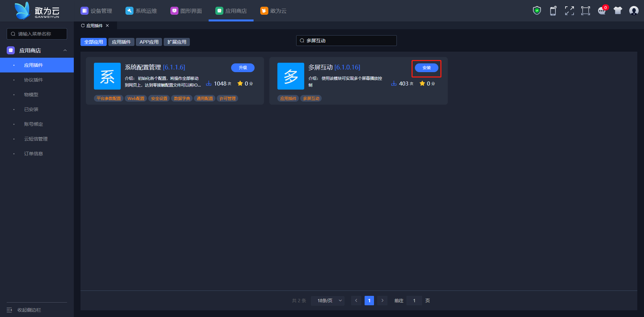Open the 敢为云 top menu
Viewport: 644px width, 317px height.
point(273,11)
